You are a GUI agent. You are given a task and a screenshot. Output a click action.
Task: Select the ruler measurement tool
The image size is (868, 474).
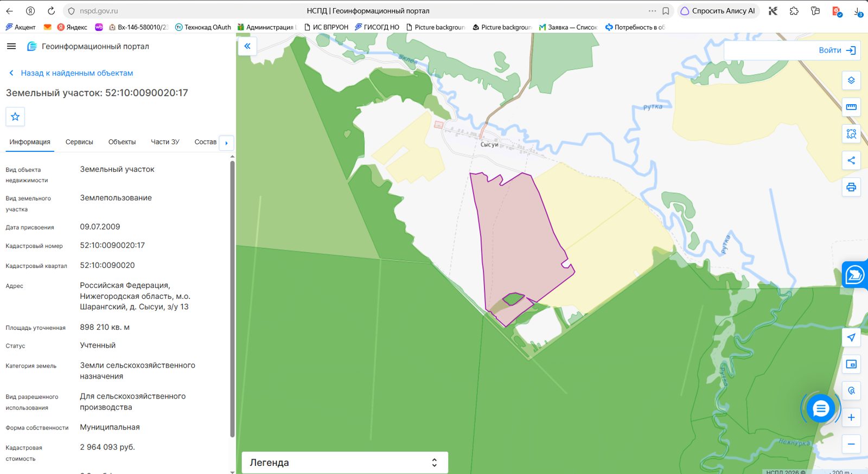click(851, 107)
